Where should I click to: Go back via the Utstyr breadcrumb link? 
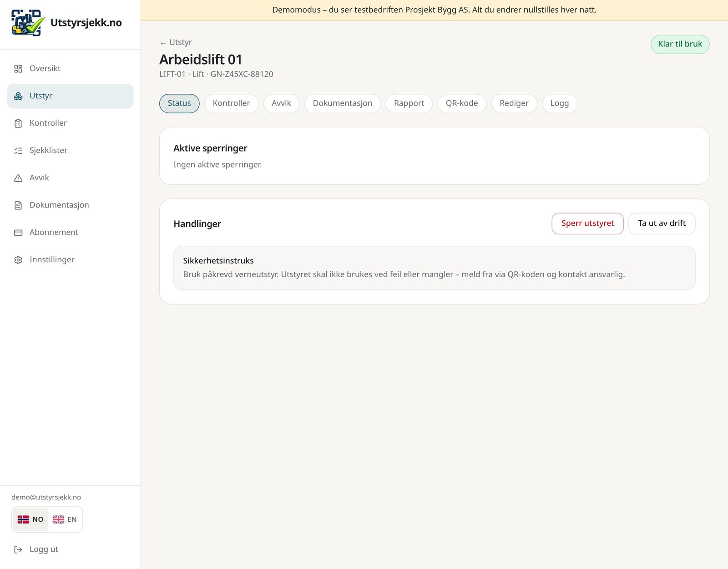[x=176, y=42]
